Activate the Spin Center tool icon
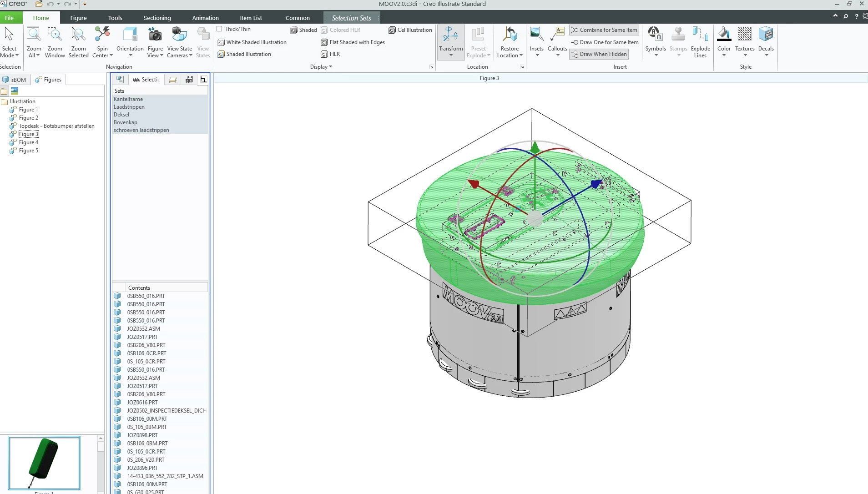Screen dimensions: 868x494 pos(102,34)
